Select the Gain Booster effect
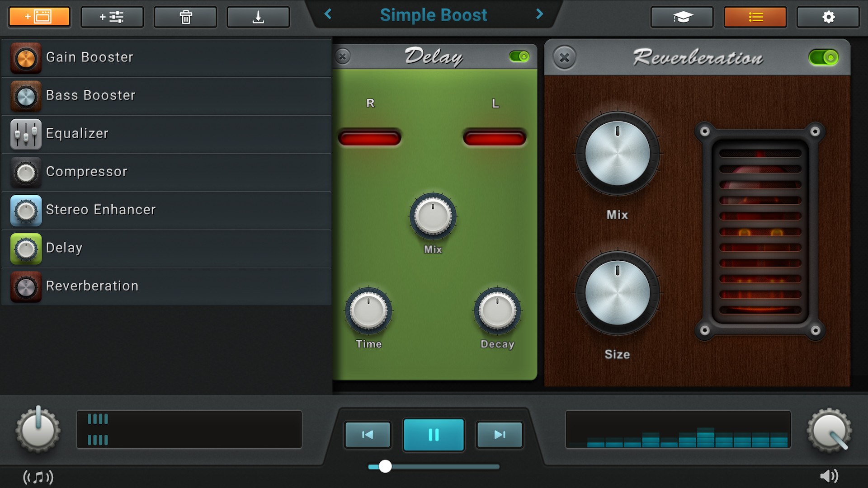Image resolution: width=868 pixels, height=488 pixels. 90,57
